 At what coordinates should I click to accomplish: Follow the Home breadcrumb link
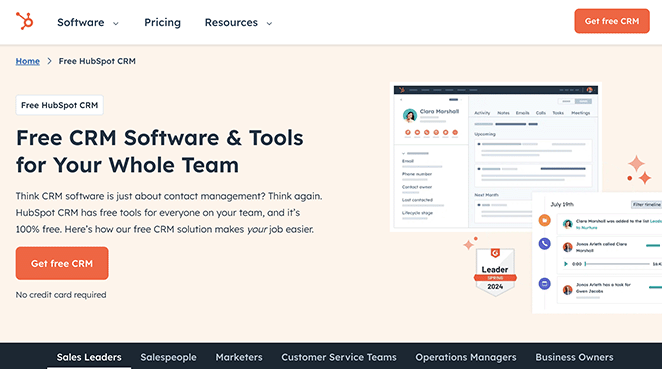click(x=28, y=61)
